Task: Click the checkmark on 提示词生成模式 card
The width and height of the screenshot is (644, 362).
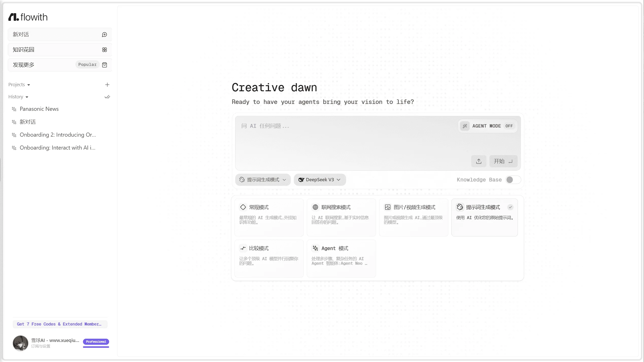Action: (x=510, y=207)
